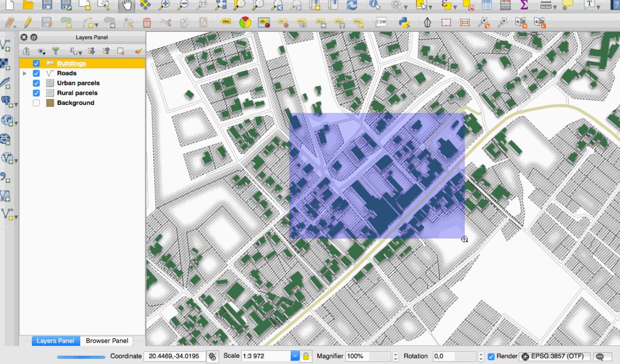This screenshot has height=364, width=620.
Task: Click the Zoom In magnifier tool
Action: pyautogui.click(x=165, y=5)
